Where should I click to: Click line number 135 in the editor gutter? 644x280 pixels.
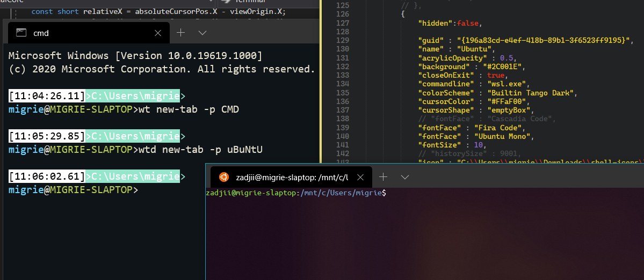click(342, 93)
